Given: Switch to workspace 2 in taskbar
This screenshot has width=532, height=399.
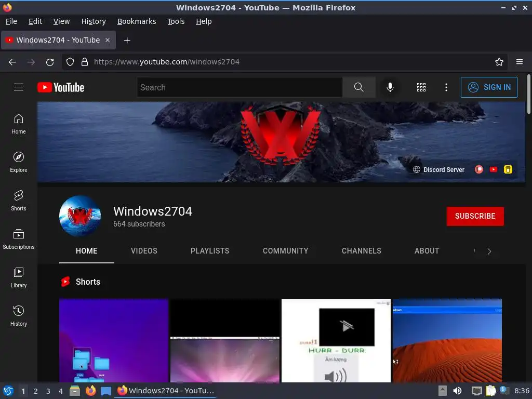Looking at the screenshot, I should pos(36,391).
